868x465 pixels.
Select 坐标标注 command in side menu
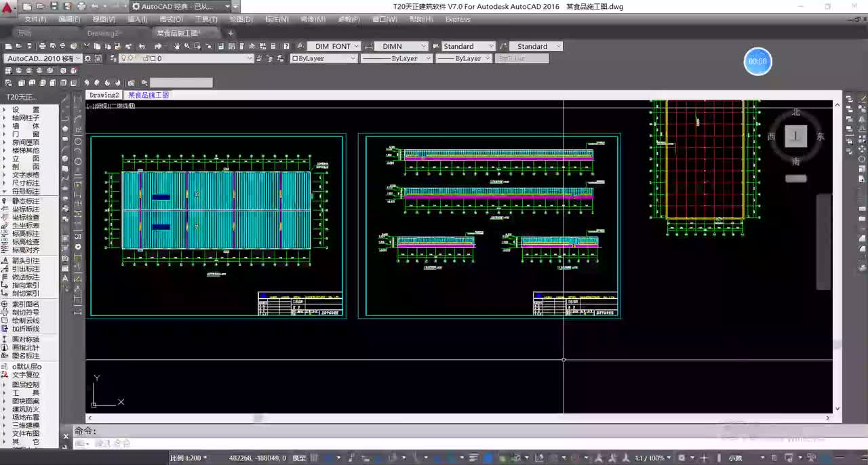26,209
